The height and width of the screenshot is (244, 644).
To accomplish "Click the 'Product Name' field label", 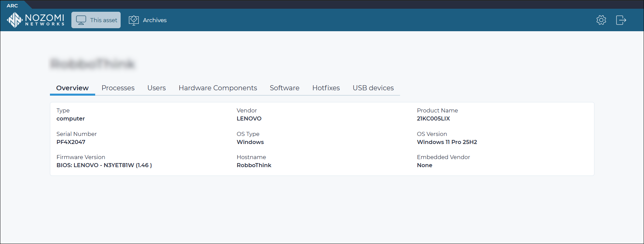I will (437, 110).
